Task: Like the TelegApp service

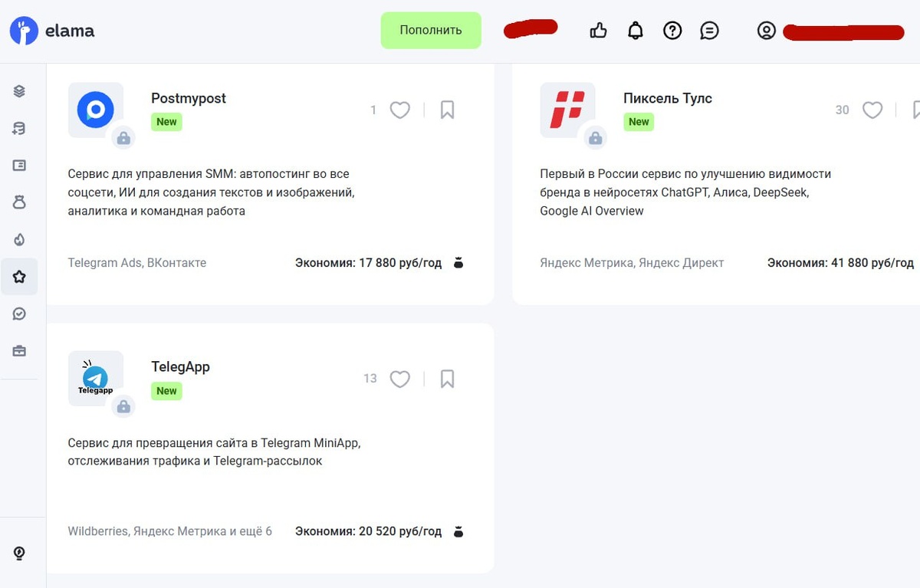Action: tap(399, 379)
